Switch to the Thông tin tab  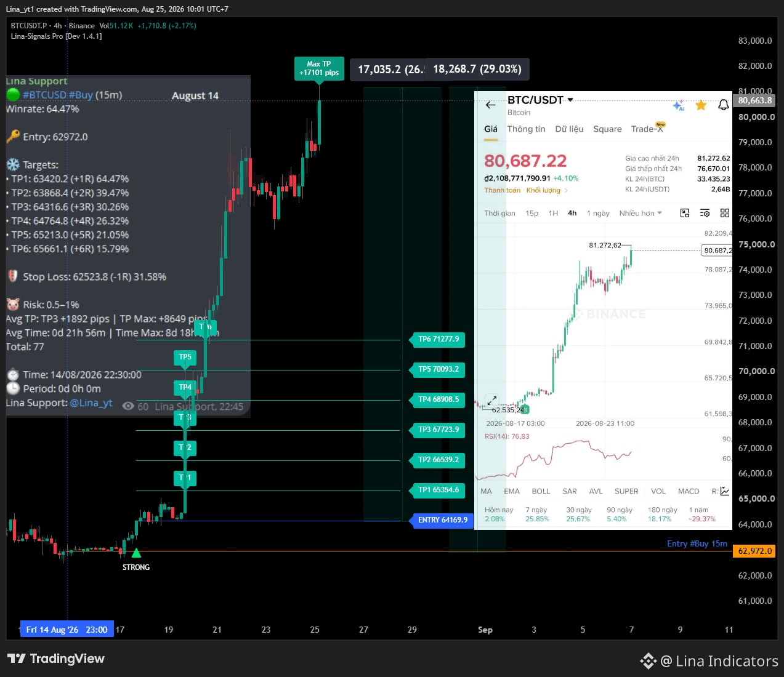tap(526, 129)
